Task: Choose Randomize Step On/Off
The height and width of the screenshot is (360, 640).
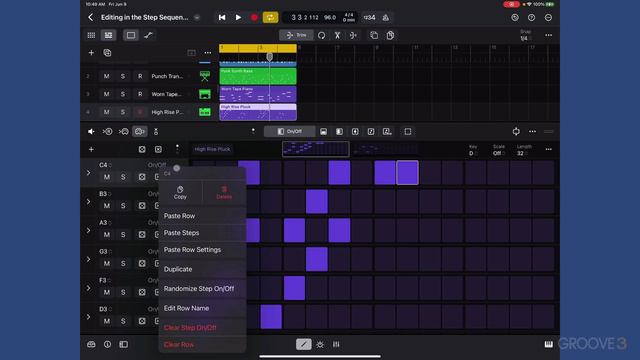Action: click(x=202, y=289)
